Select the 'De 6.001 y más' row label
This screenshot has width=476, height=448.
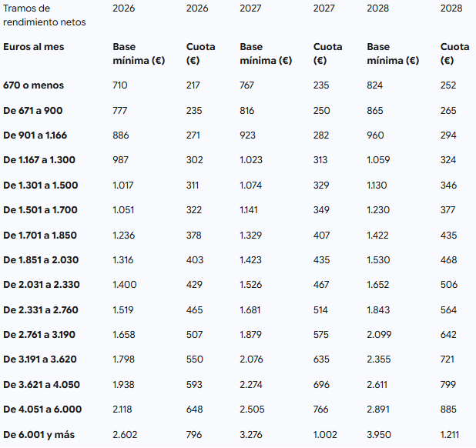pyautogui.click(x=40, y=434)
